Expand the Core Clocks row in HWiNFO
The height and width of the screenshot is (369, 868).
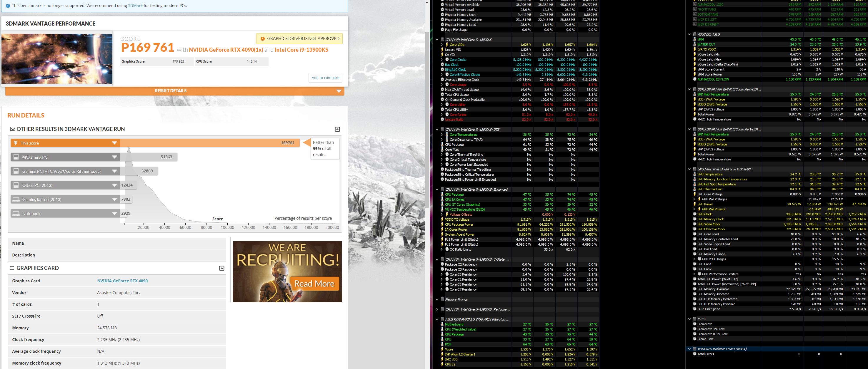pyautogui.click(x=442, y=60)
